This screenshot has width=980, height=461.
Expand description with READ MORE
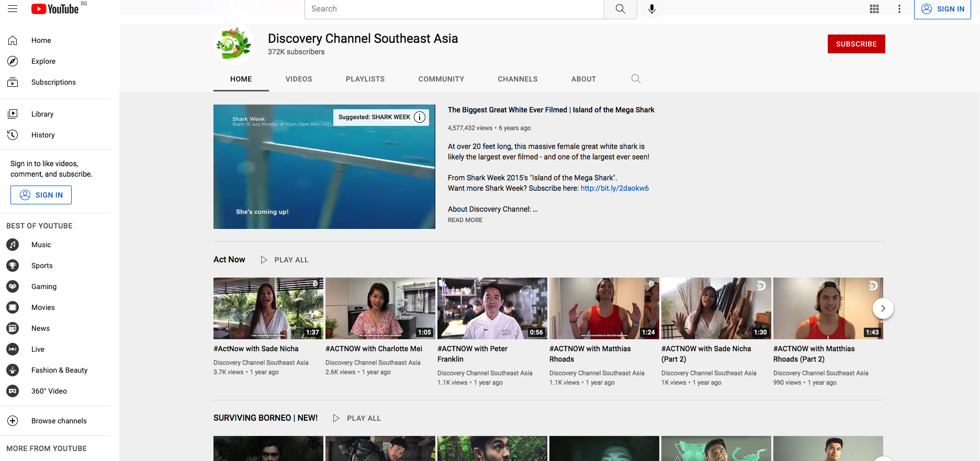coord(465,220)
